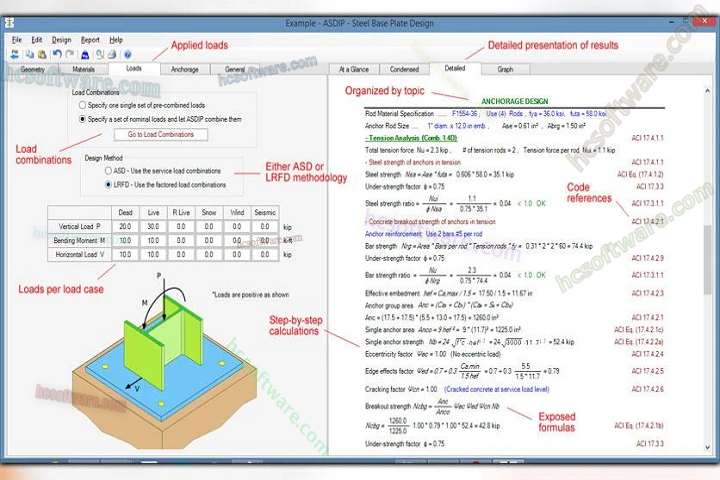The image size is (720, 480).
Task: Click the blue Help question-mark icon
Action: click(128, 55)
